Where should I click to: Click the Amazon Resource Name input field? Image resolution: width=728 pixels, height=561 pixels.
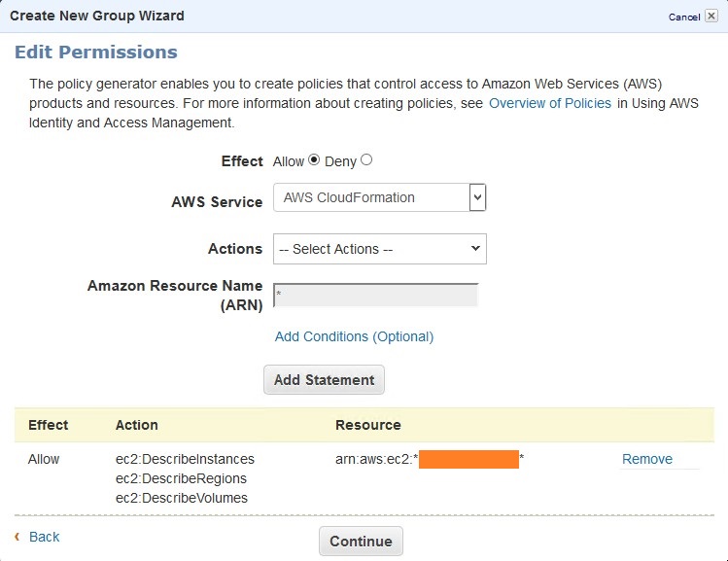tap(376, 295)
